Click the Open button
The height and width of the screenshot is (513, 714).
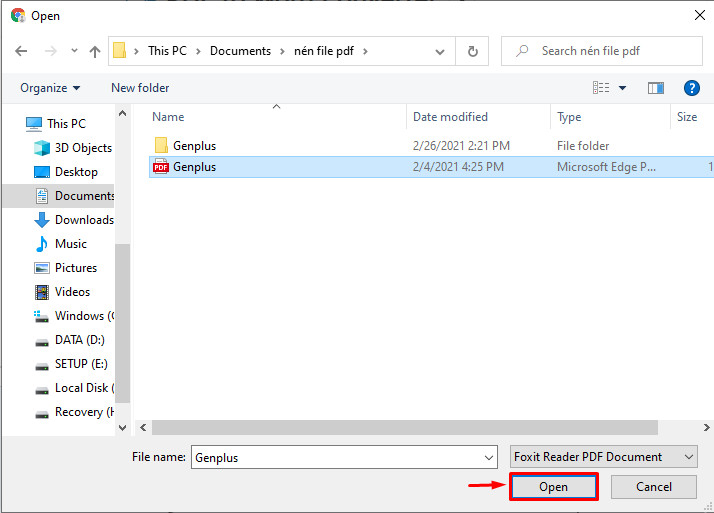point(553,487)
